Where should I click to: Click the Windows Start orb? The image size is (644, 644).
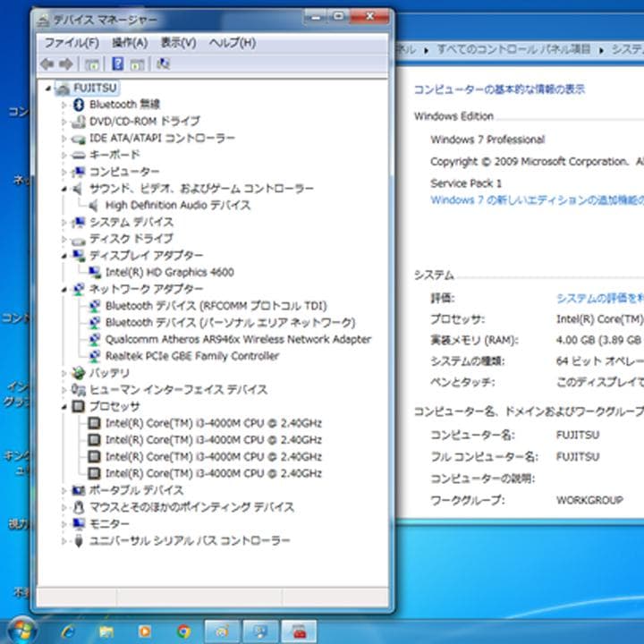[22, 631]
